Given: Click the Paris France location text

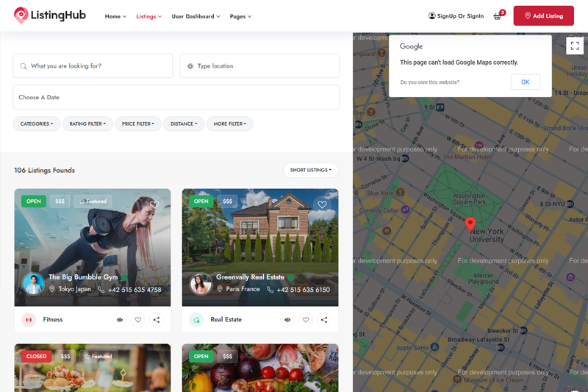Looking at the screenshot, I should click(x=243, y=289).
